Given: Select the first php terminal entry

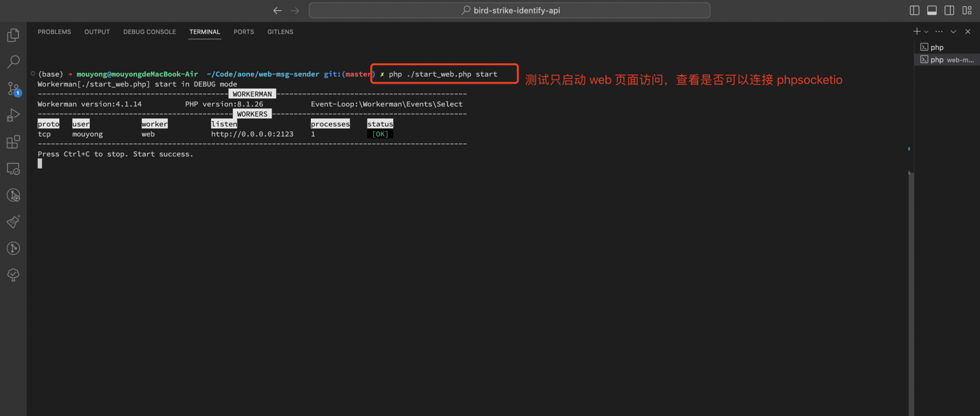Looking at the screenshot, I should pos(947,47).
